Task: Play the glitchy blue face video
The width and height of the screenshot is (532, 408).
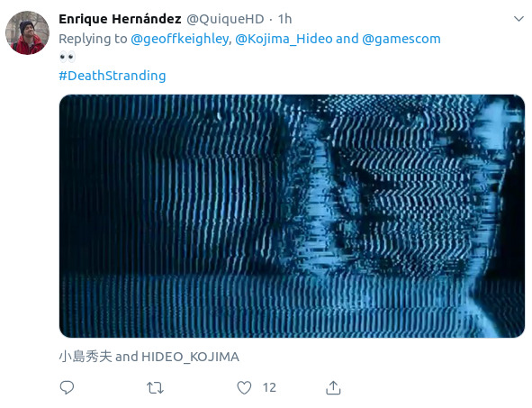Action: pos(292,216)
